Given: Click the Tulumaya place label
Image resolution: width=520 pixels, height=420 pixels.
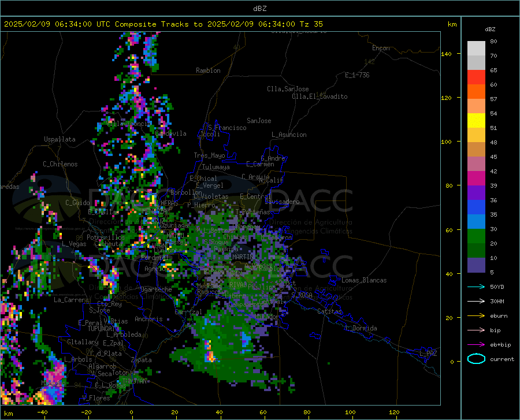Looking at the screenshot, I should (x=216, y=167).
